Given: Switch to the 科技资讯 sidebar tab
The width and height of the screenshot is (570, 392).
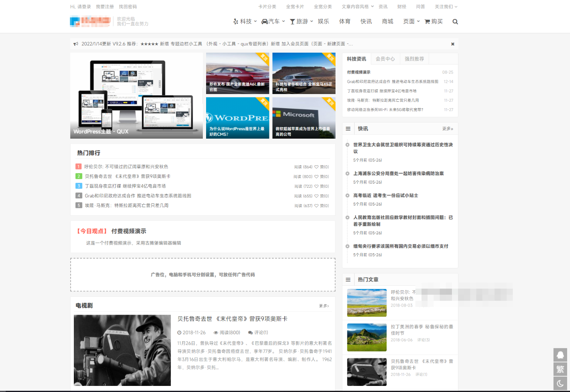Looking at the screenshot, I should click(x=356, y=59).
